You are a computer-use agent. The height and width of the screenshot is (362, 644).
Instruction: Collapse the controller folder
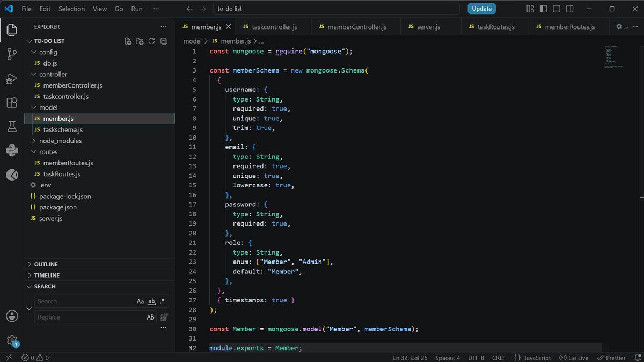(x=100, y=74)
